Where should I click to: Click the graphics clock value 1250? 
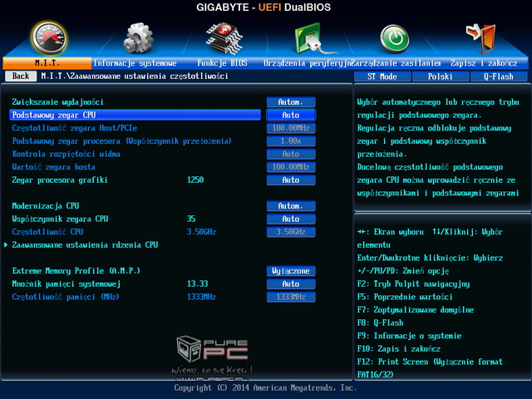[x=195, y=180]
